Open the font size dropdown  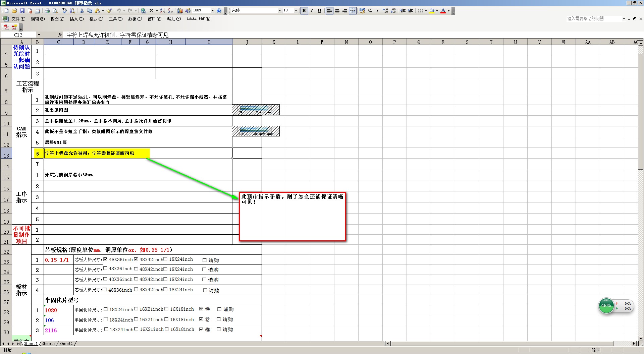(x=296, y=11)
